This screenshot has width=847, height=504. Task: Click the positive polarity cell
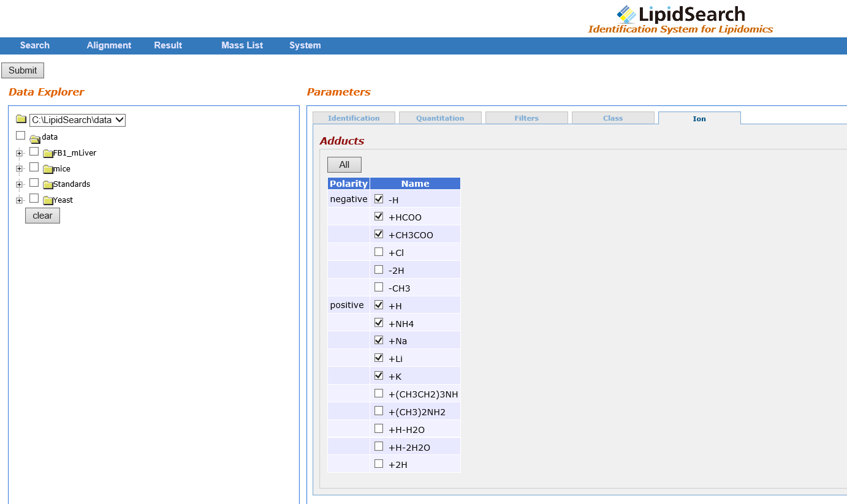point(349,305)
